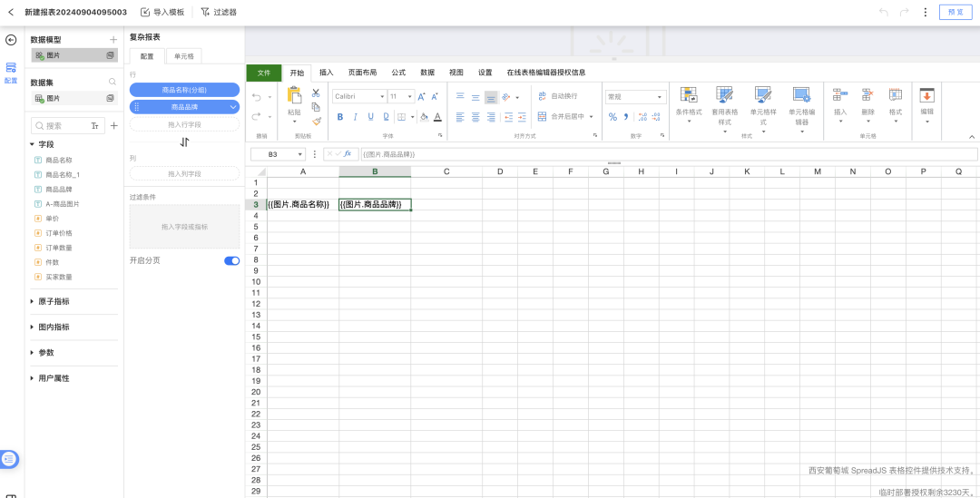Viewport: 980px width, 498px height.
Task: Click the Copy icon in the clipboard group
Action: coord(317,107)
